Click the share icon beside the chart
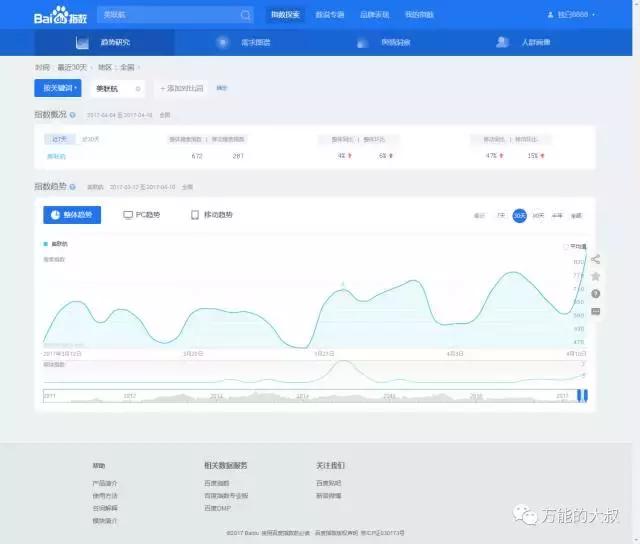Image resolution: width=640 pixels, height=544 pixels. [596, 259]
